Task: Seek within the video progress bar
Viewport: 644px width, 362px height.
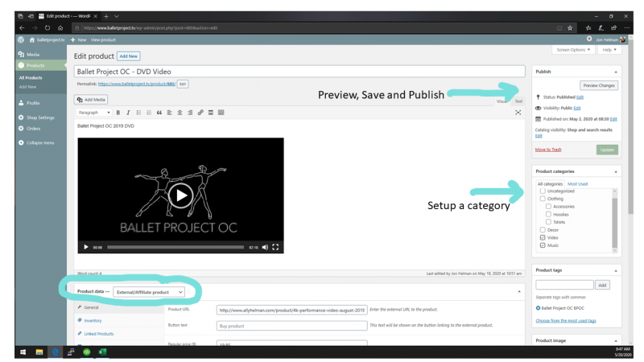Action: tap(175, 247)
